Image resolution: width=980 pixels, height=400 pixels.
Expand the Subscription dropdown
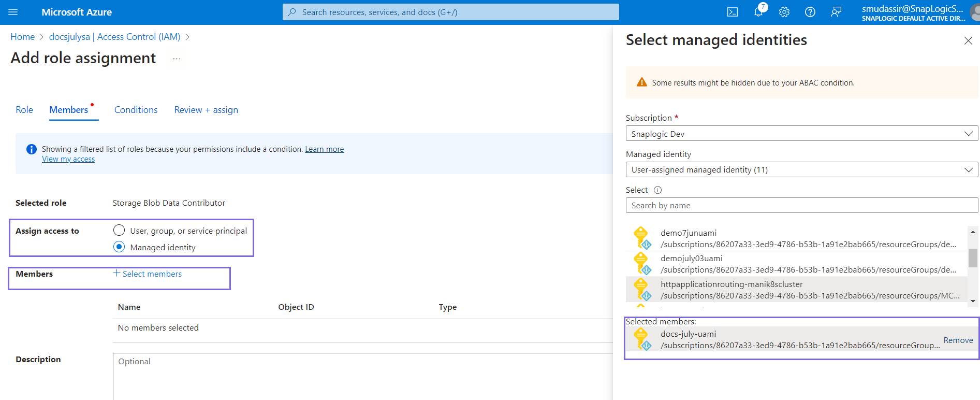tap(801, 134)
